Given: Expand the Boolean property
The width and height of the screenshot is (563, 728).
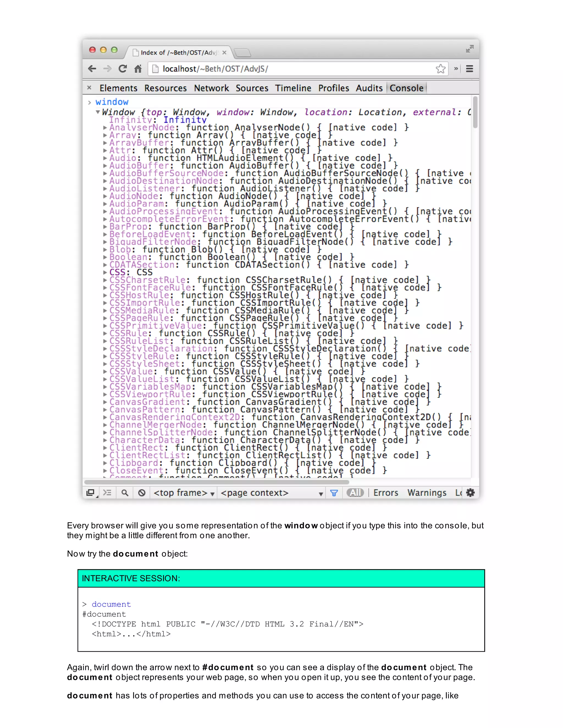Looking at the screenshot, I should (x=105, y=257).
